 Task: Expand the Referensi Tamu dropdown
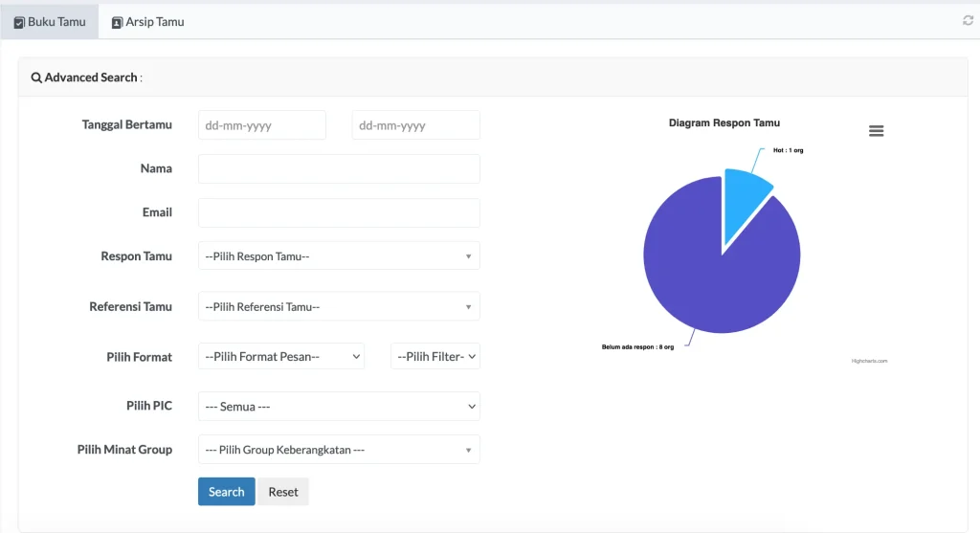[x=339, y=307]
